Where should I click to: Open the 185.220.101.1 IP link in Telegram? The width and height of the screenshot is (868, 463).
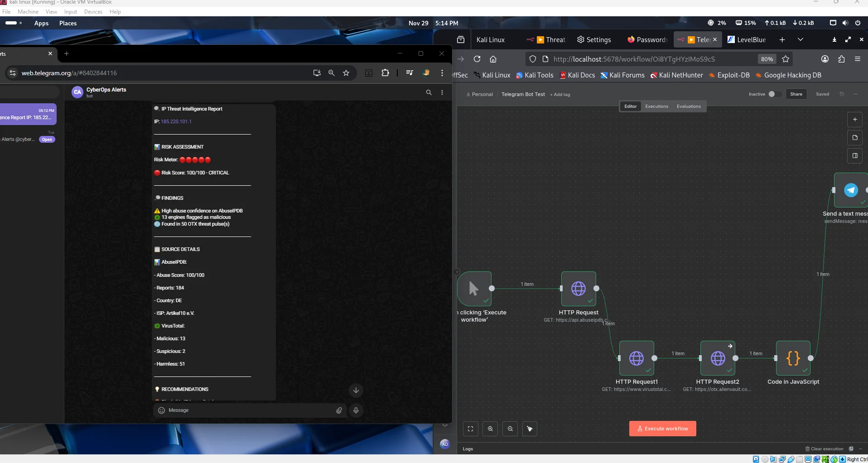[176, 121]
